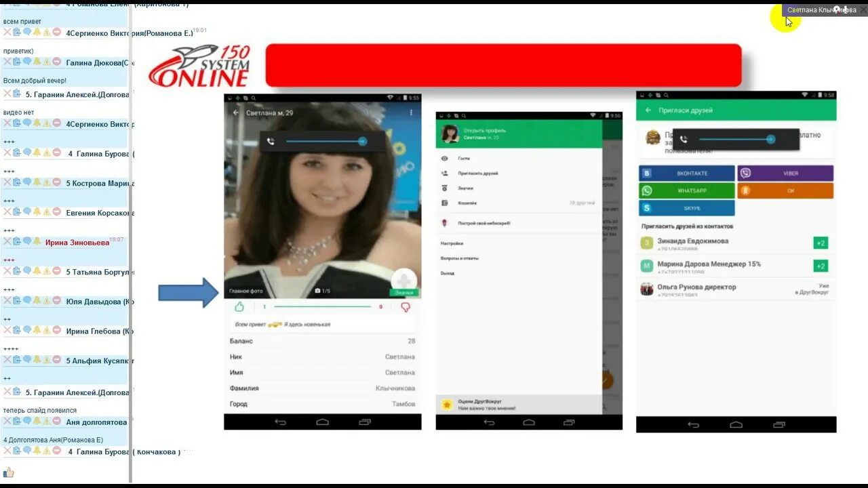The width and height of the screenshot is (868, 488).
Task: Tap back arrow in Пригласи друзей header
Action: [648, 110]
